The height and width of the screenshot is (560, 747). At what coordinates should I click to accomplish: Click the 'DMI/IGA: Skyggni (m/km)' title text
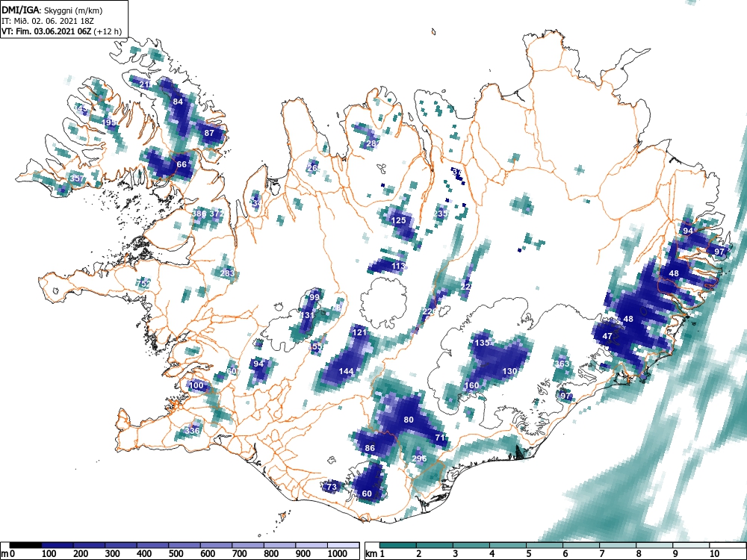pos(52,10)
